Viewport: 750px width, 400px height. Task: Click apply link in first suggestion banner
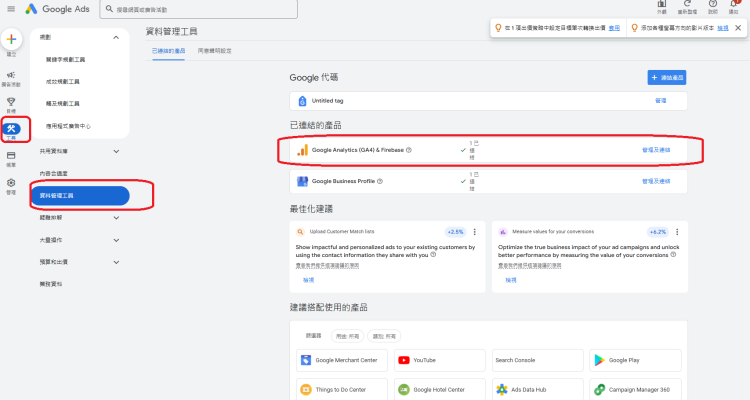pyautogui.click(x=614, y=28)
